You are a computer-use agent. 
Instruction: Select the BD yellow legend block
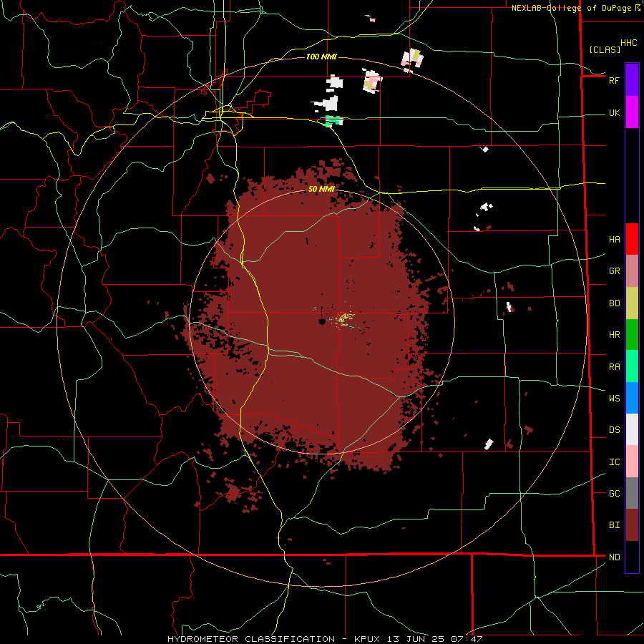(x=632, y=303)
